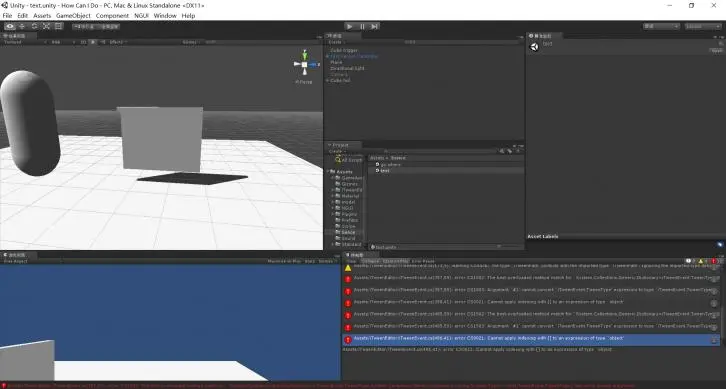The image size is (726, 389).
Task: Open the Effects dropdown in the Scene view
Action: pyautogui.click(x=119, y=42)
